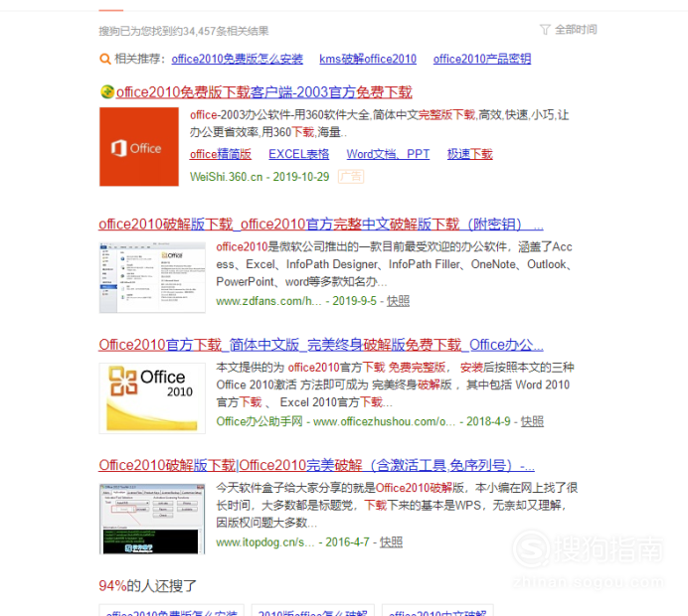The image size is (688, 616).
Task: Open related search kms破解office2010
Action: [x=368, y=59]
